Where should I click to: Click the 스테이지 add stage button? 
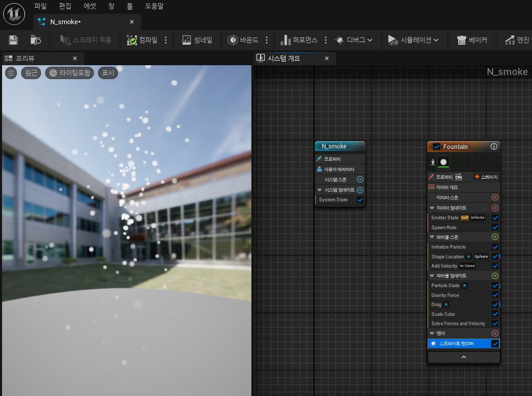486,177
